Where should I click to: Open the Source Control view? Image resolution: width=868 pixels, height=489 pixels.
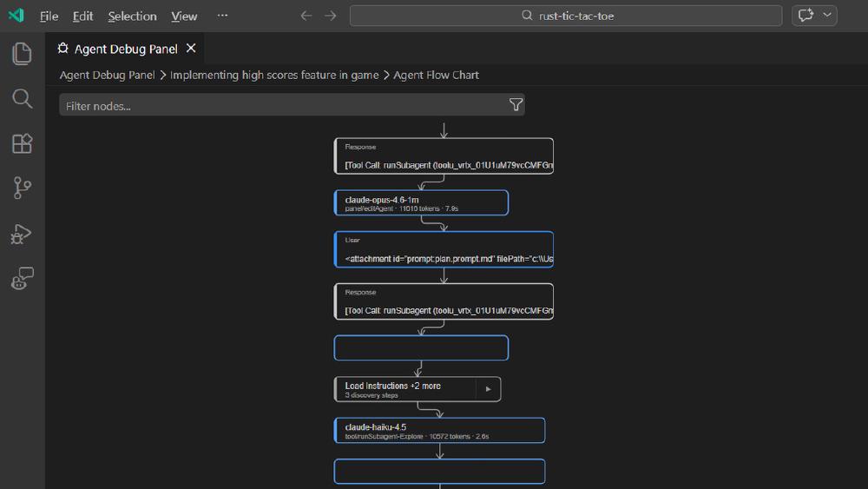coord(23,188)
